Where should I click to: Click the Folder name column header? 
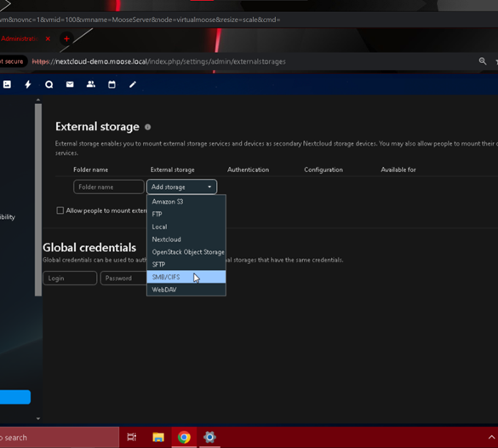(x=90, y=169)
